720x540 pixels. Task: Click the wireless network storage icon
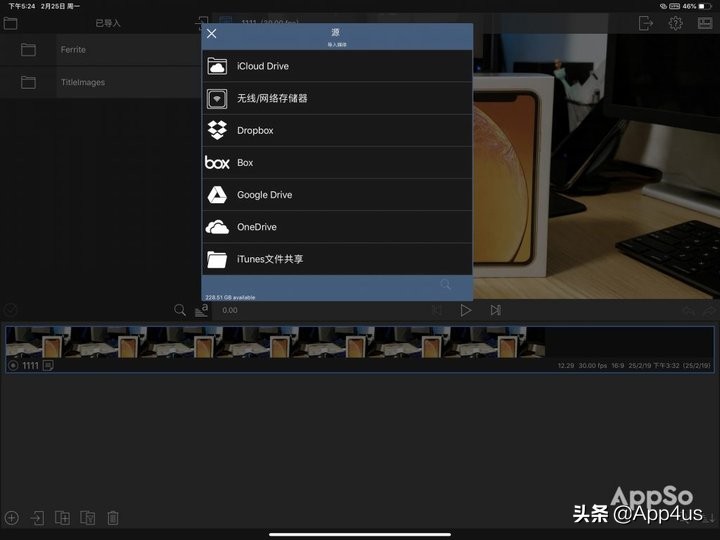[217, 99]
